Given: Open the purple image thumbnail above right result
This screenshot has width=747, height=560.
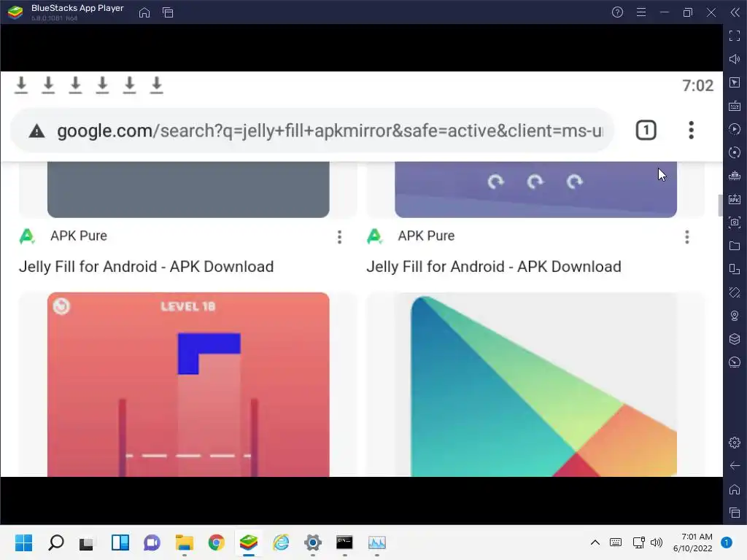Looking at the screenshot, I should click(535, 190).
